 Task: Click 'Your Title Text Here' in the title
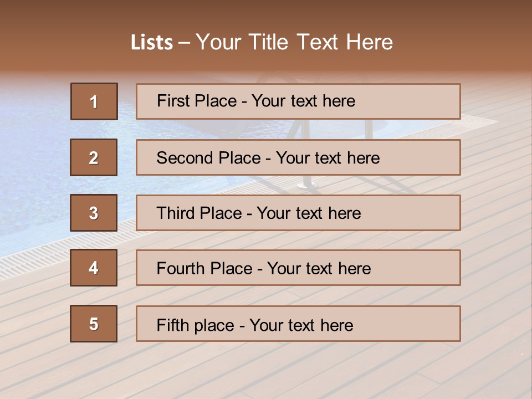click(x=294, y=43)
